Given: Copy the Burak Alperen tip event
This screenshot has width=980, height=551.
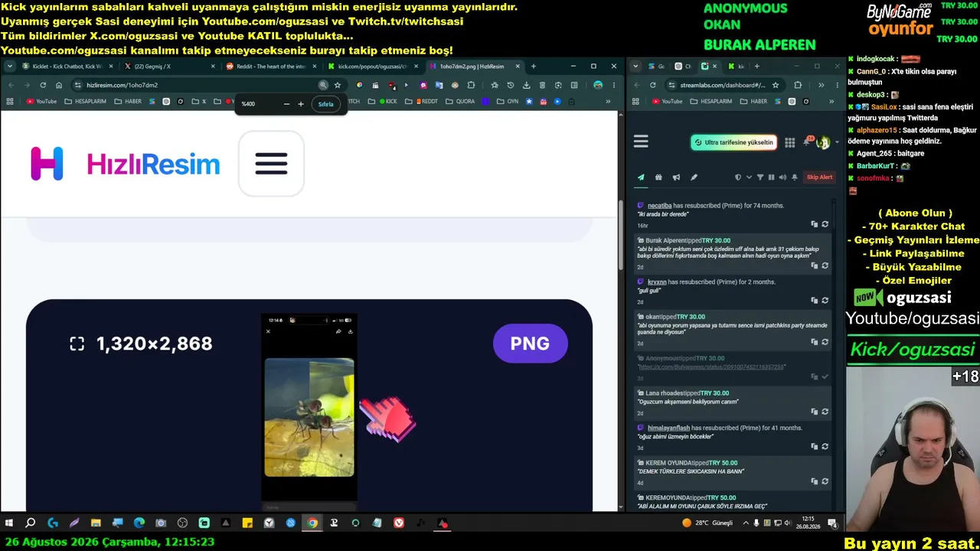Looking at the screenshot, I should coord(815,266).
